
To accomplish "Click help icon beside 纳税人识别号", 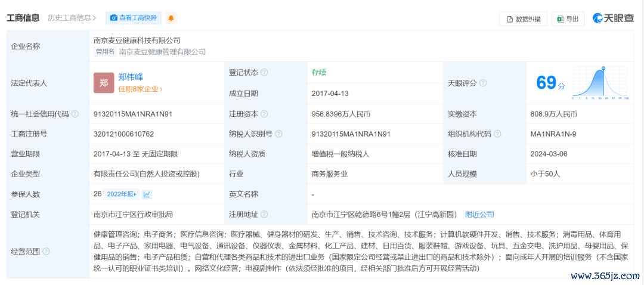I will pos(279,134).
